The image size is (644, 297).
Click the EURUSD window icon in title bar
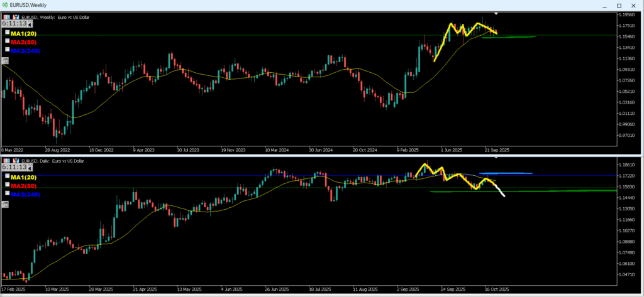point(5,4)
